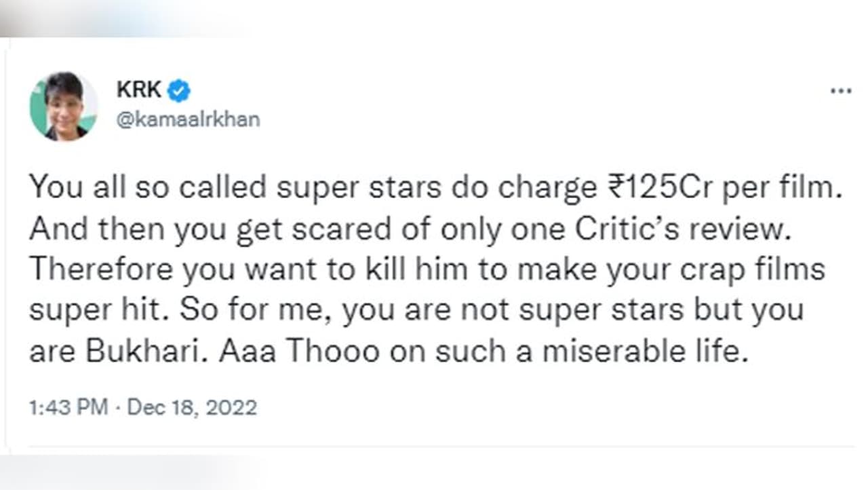Click the KRK display name
The height and width of the screenshot is (490, 868).
point(138,90)
